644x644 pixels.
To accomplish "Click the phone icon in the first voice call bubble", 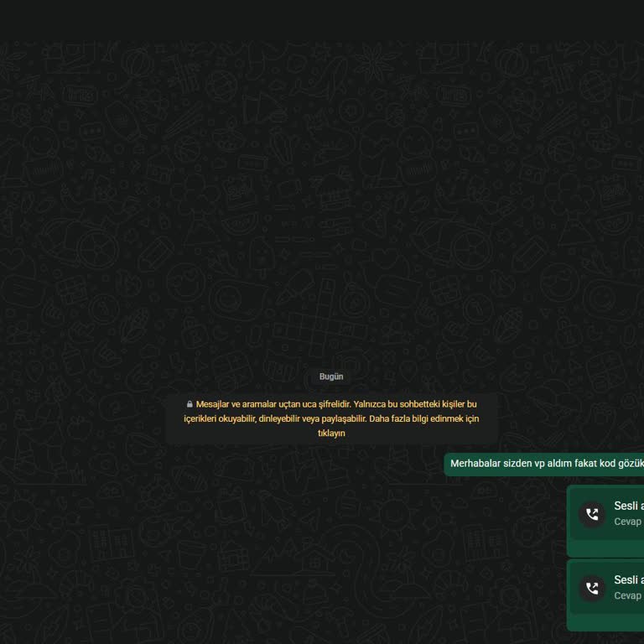I will [x=592, y=515].
